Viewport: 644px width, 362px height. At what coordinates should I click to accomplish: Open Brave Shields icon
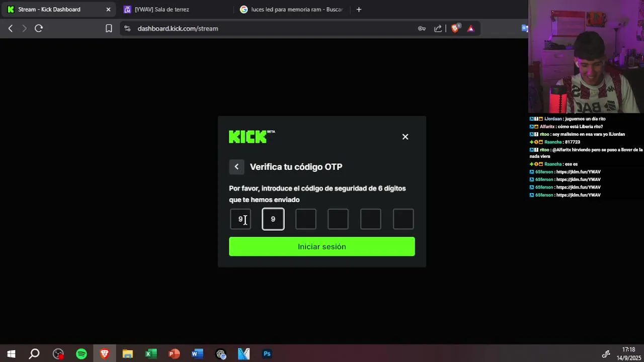pos(455,29)
